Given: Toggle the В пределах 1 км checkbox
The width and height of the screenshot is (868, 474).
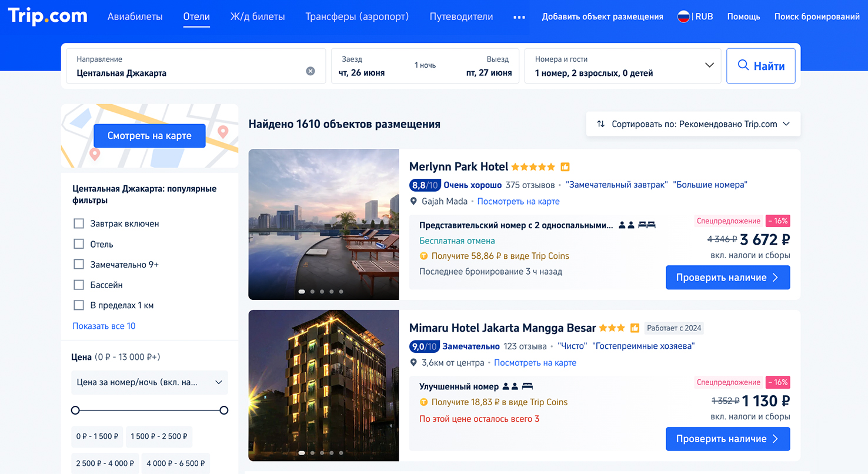Looking at the screenshot, I should (79, 305).
